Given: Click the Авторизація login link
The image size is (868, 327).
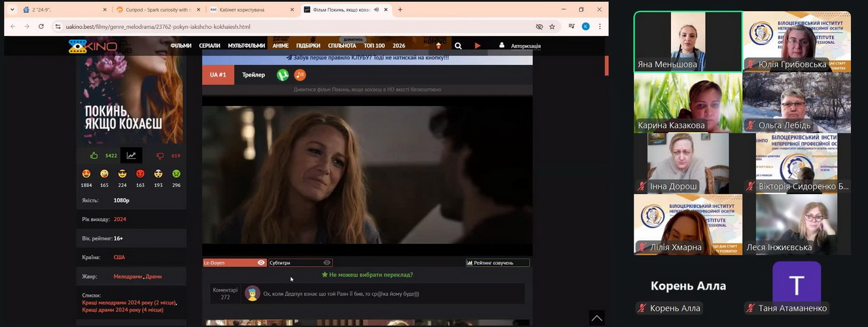Looking at the screenshot, I should tap(526, 46).
